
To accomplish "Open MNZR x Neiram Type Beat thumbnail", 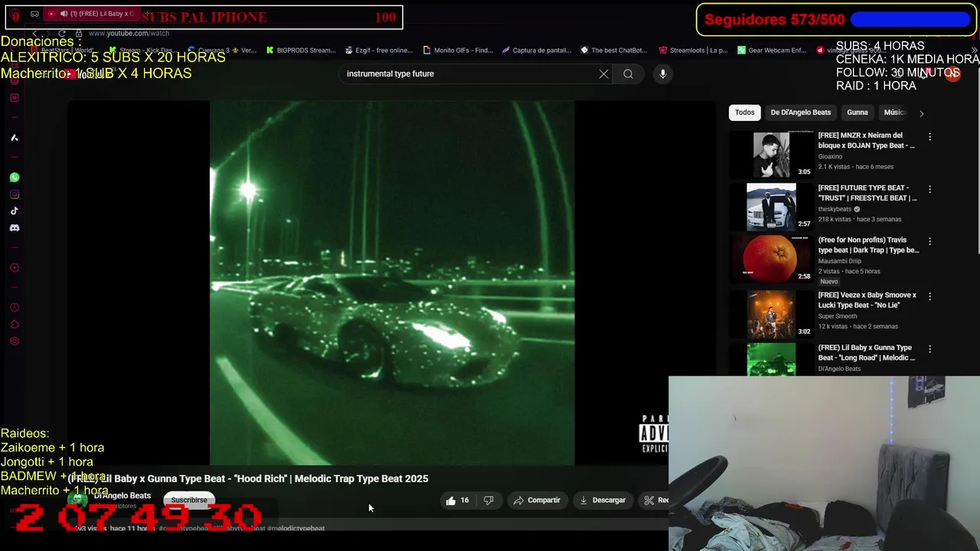I will coord(771,155).
